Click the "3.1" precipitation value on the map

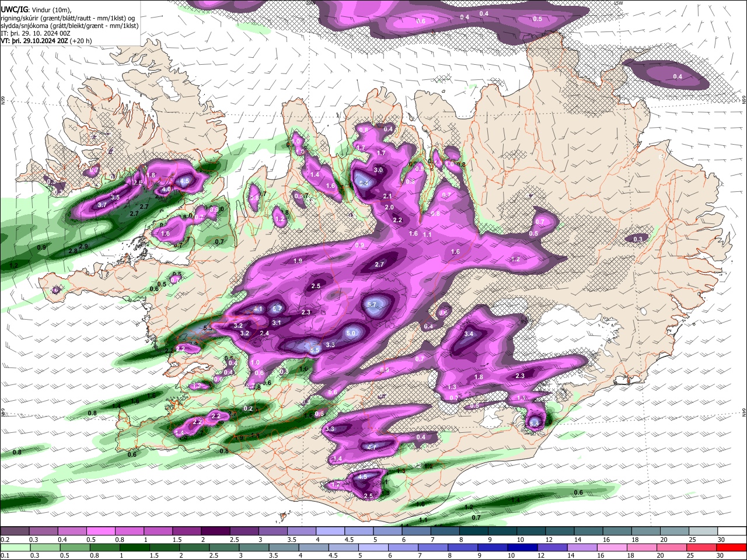(x=277, y=323)
